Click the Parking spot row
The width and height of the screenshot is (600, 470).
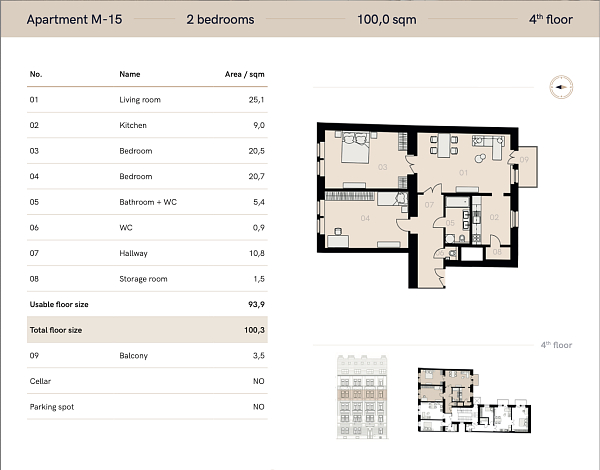[x=148, y=407]
